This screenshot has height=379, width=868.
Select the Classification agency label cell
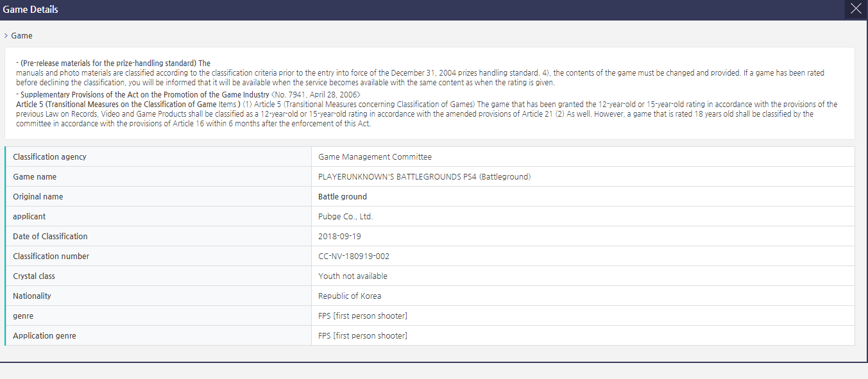click(49, 157)
